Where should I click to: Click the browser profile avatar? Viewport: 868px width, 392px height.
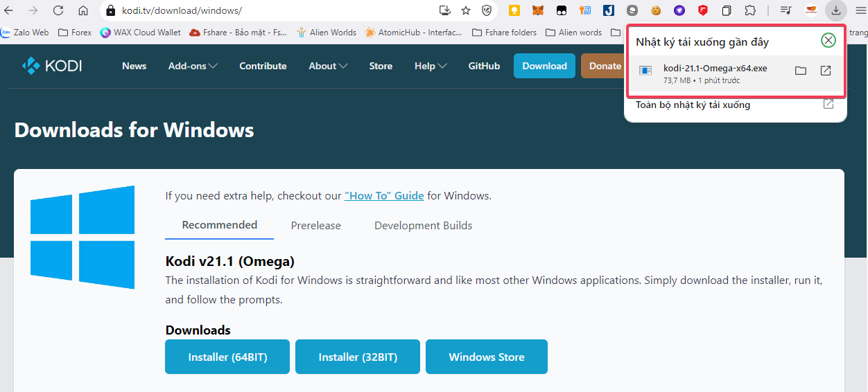(811, 10)
